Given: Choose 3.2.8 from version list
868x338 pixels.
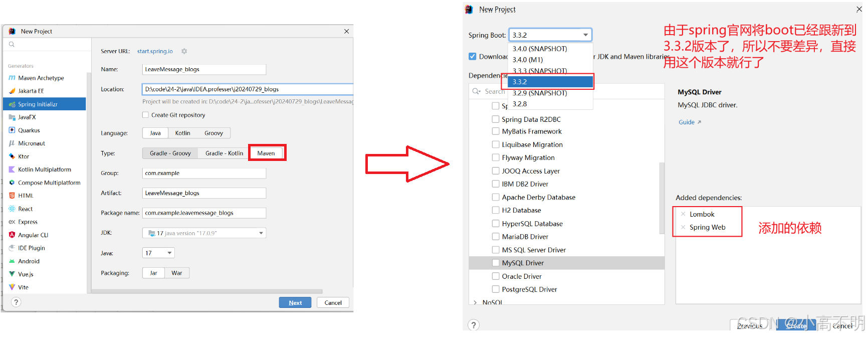Looking at the screenshot, I should [x=550, y=104].
